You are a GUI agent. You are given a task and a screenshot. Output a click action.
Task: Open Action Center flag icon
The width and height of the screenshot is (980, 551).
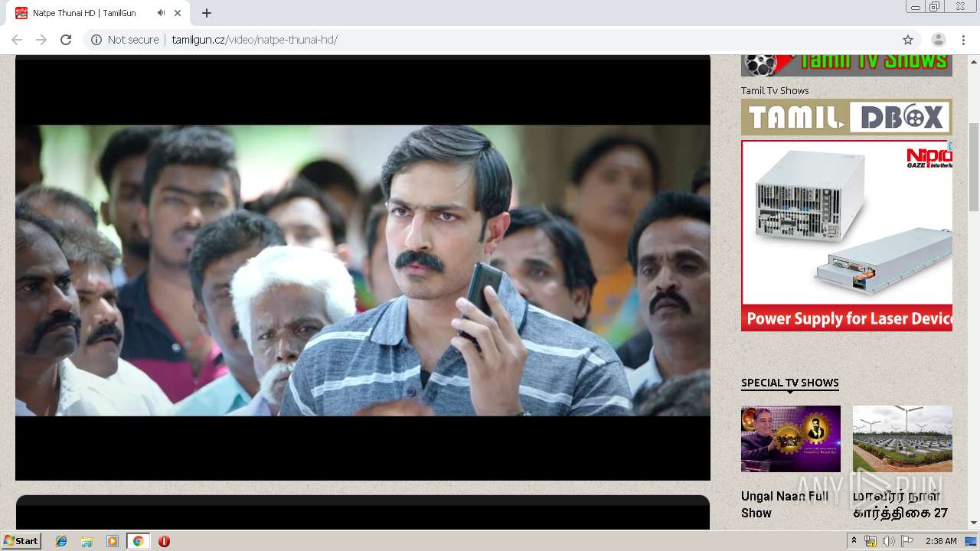point(906,541)
